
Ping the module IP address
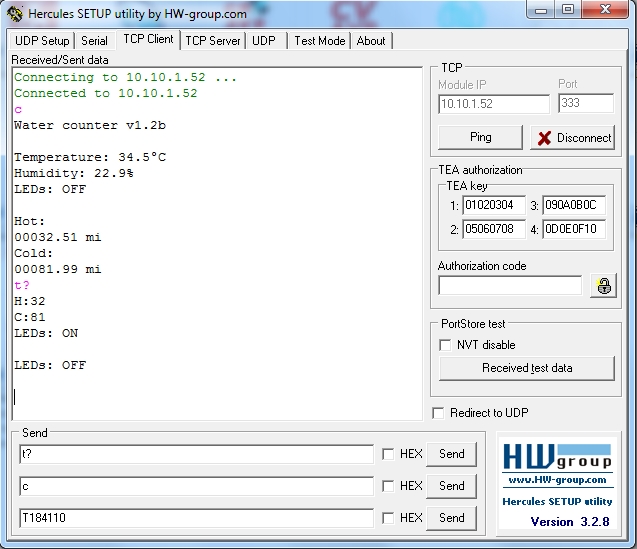tap(480, 137)
